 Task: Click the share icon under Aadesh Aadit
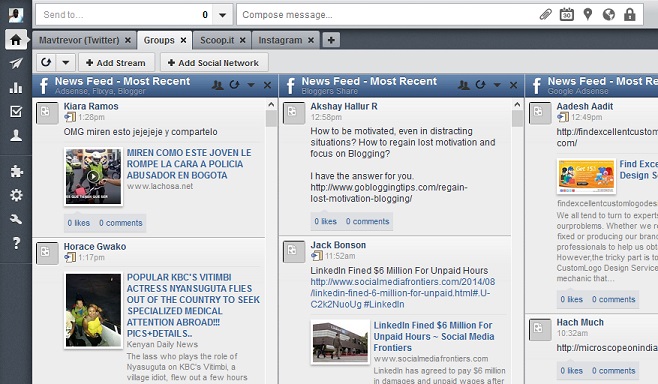click(562, 117)
